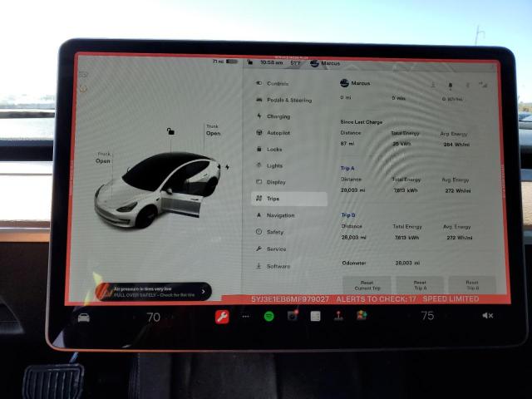Tap the charge port lightning bolt icon
Screen dimensions: 532x399
[x=227, y=167]
